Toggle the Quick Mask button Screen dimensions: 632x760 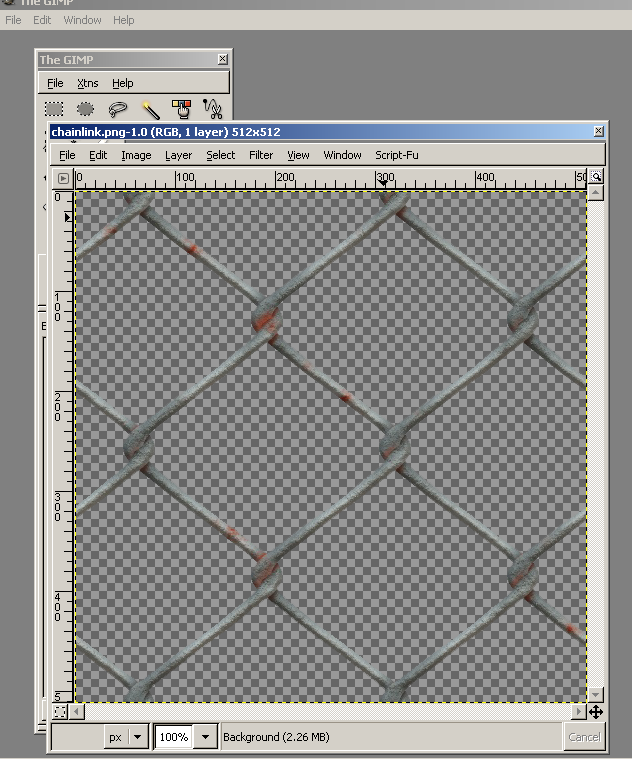(x=60, y=712)
